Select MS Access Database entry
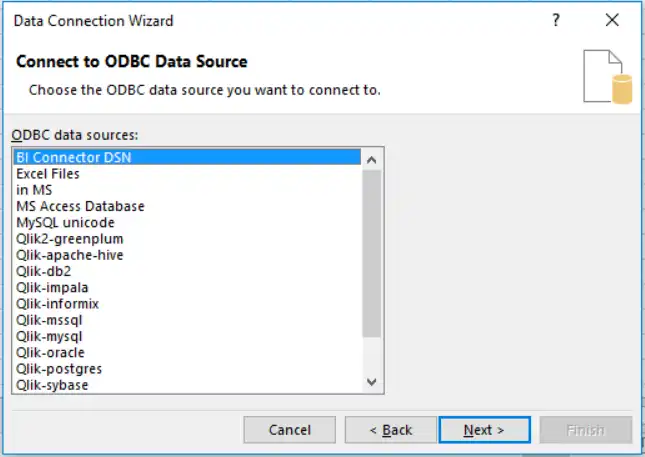Screen dimensions: 645x457 coord(80,206)
